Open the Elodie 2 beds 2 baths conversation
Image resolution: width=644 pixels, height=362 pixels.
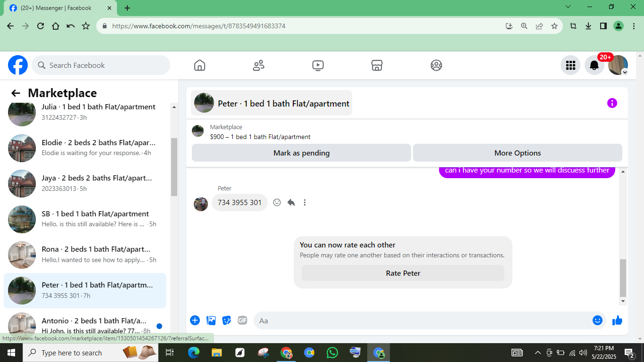tap(85, 148)
